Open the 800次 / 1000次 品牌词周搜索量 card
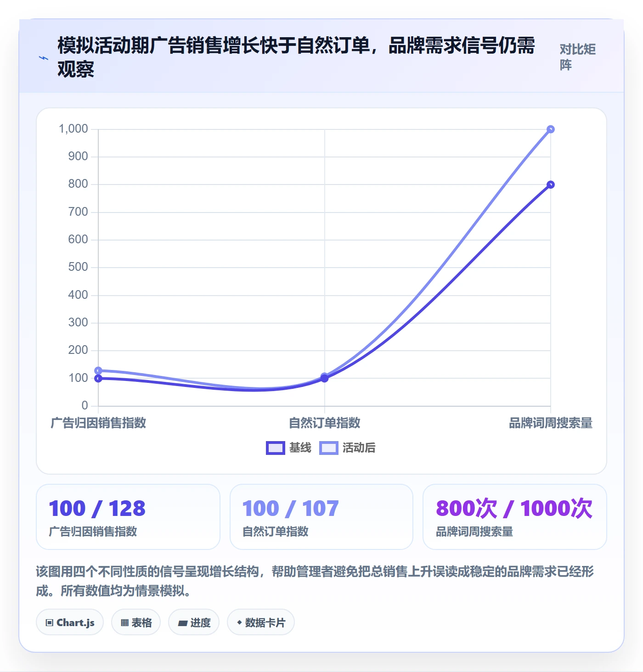Image resolution: width=643 pixels, height=672 pixels. tap(515, 516)
